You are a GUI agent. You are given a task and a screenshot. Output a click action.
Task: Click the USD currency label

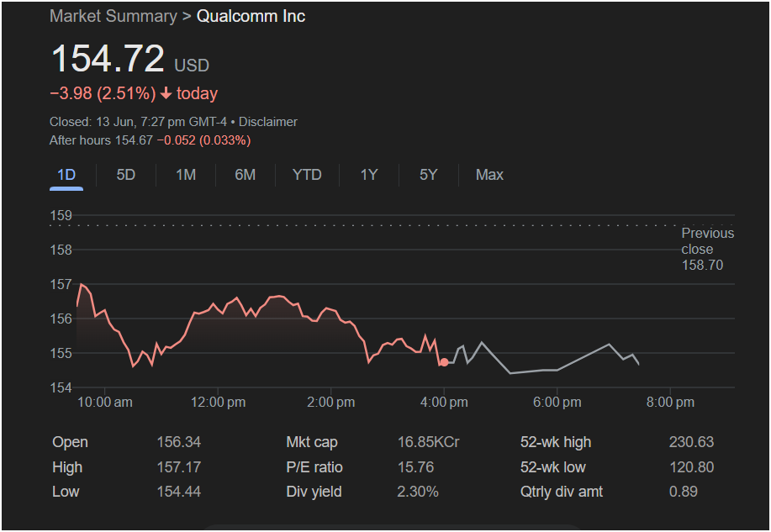[x=192, y=66]
